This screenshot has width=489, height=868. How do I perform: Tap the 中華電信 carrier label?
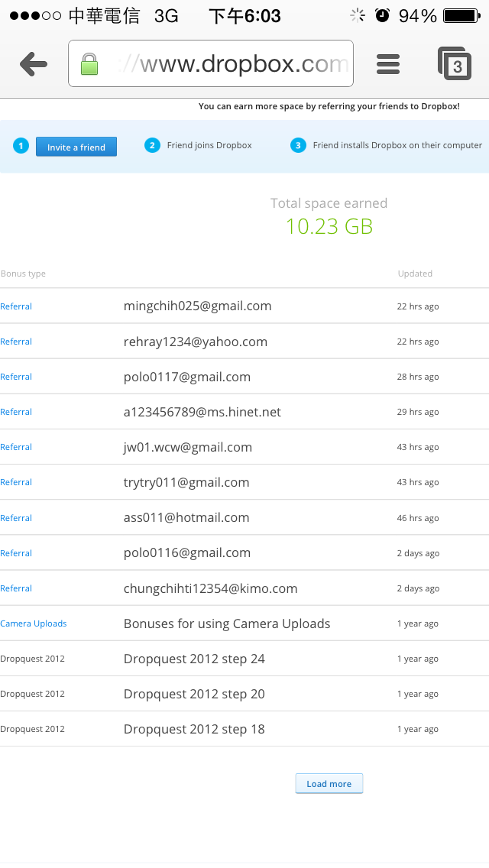coord(104,16)
